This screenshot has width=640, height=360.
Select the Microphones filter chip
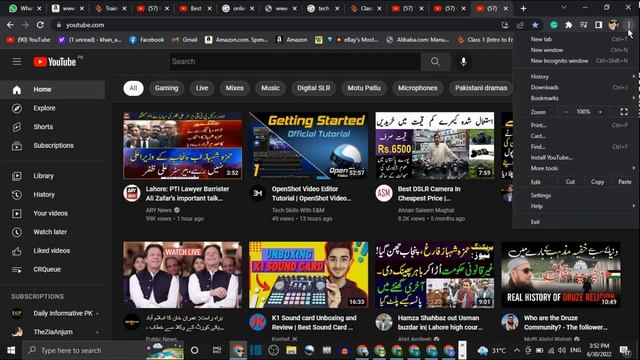pos(418,88)
